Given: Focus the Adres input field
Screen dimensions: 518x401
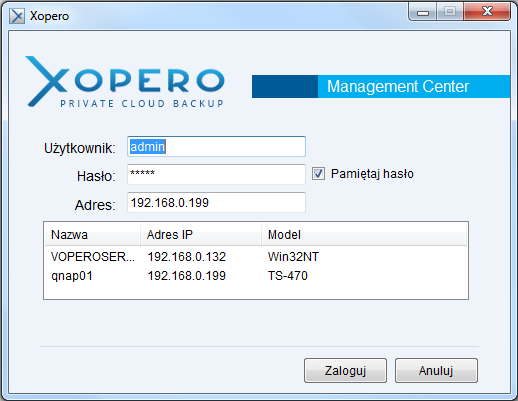Looking at the screenshot, I should (x=216, y=202).
